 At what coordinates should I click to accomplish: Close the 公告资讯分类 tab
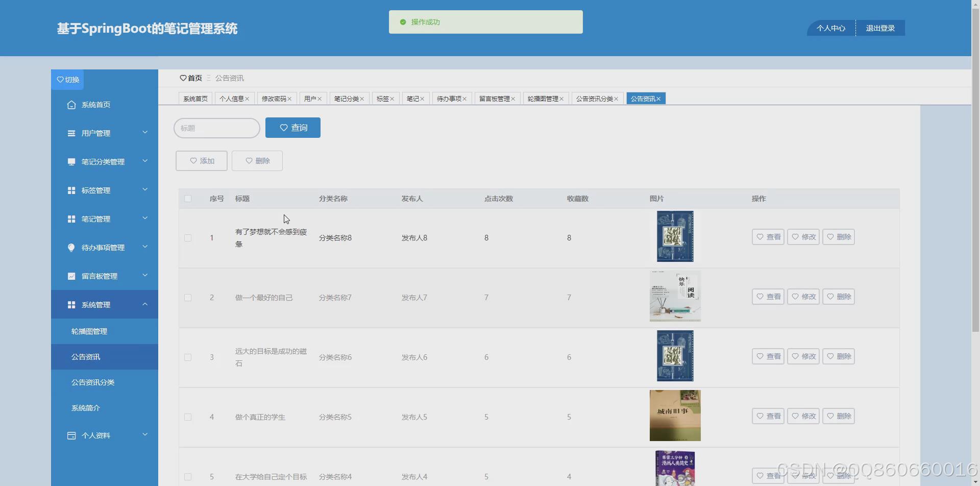click(616, 99)
